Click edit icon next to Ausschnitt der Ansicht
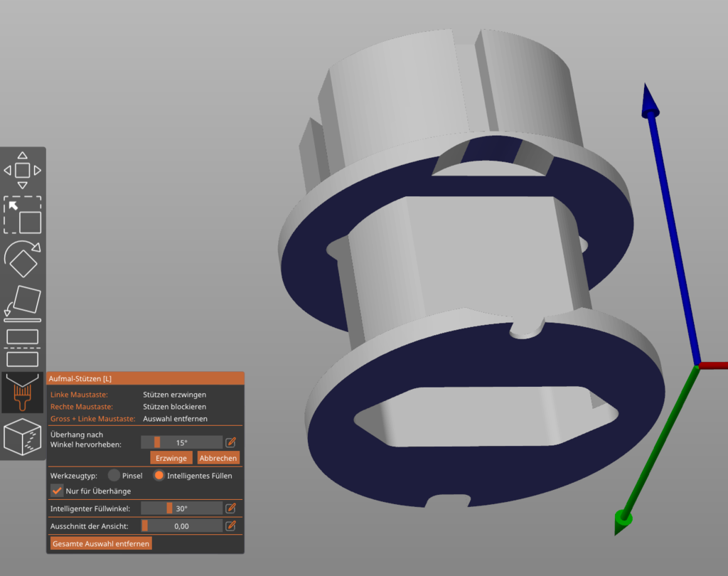The width and height of the screenshot is (728, 576). 230,526
